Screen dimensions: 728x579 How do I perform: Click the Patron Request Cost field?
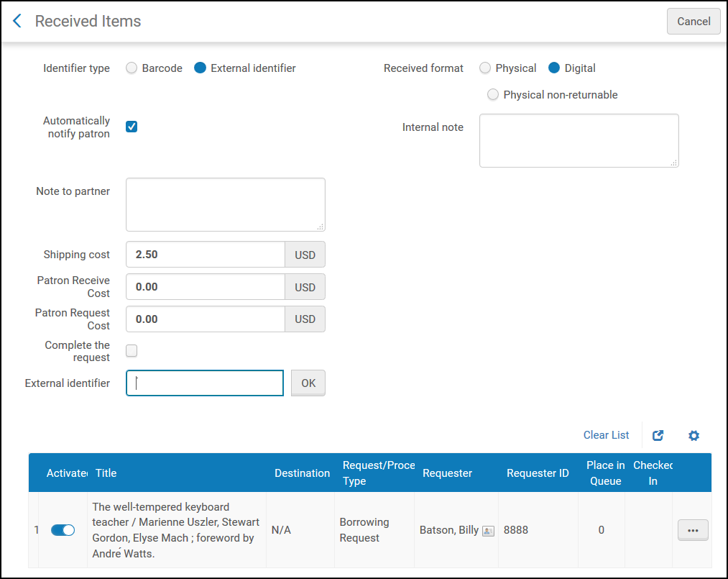point(206,319)
